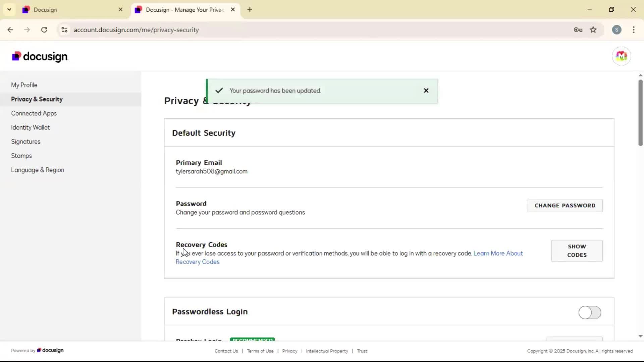This screenshot has width=644, height=362.
Task: Toggle Passwordless Login switch
Action: tap(590, 312)
